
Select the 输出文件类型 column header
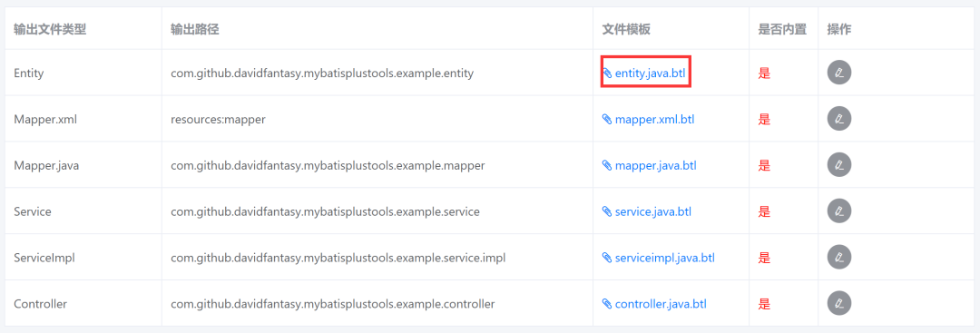[50, 29]
